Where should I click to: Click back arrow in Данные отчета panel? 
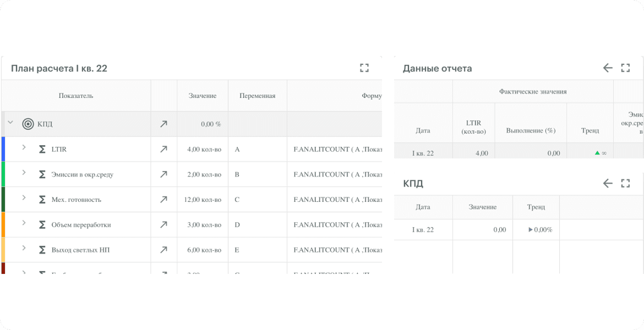(x=608, y=68)
